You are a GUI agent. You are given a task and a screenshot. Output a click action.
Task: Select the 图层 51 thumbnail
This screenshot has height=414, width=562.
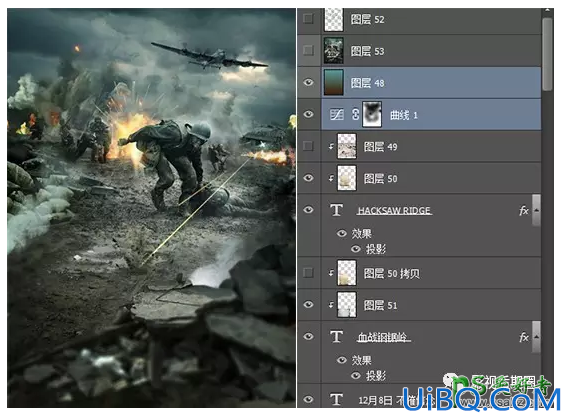point(347,305)
